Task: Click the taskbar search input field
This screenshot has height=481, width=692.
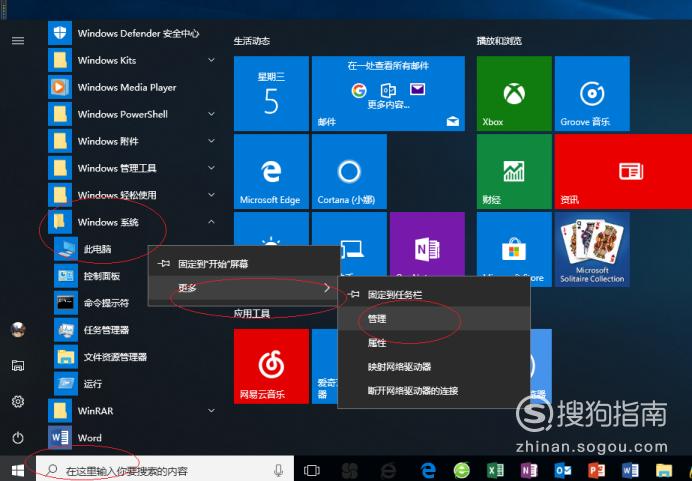Action: [x=165, y=470]
